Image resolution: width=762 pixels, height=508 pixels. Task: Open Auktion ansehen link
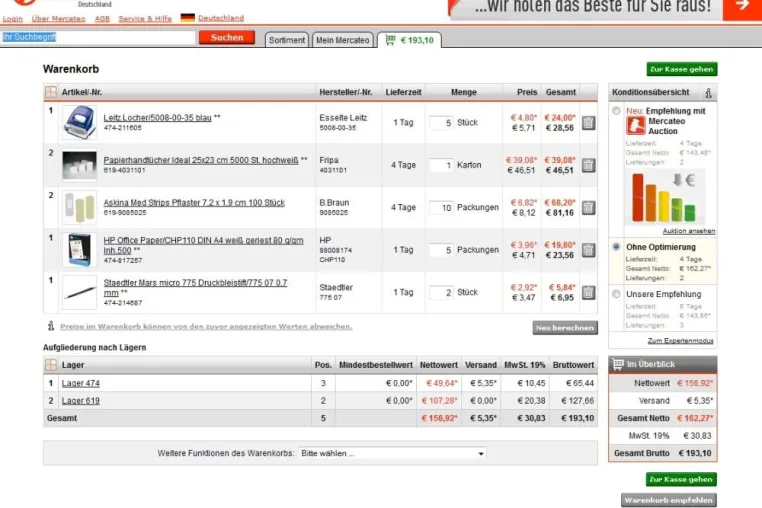pos(689,231)
